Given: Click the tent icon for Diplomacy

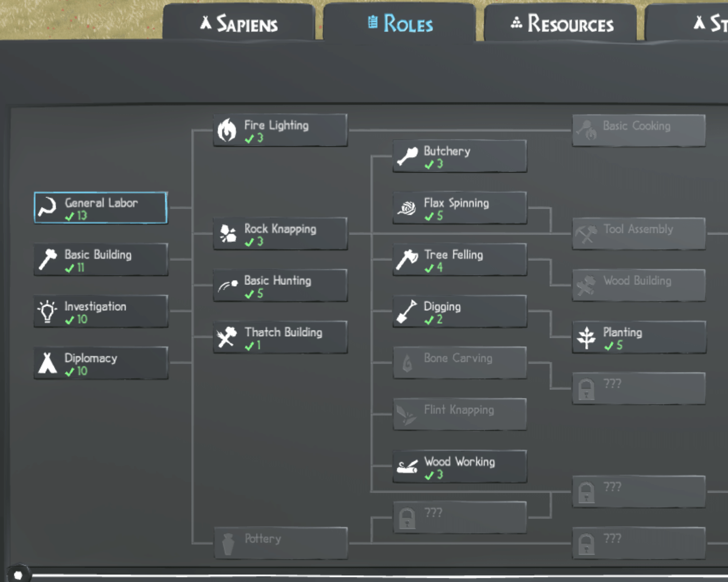Looking at the screenshot, I should point(47,363).
